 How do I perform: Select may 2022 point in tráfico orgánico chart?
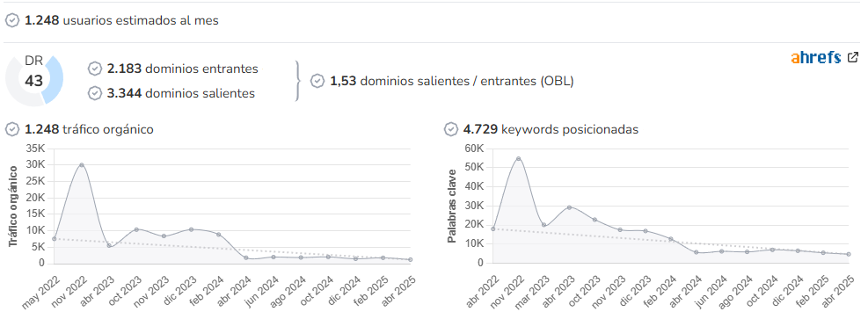[55, 239]
